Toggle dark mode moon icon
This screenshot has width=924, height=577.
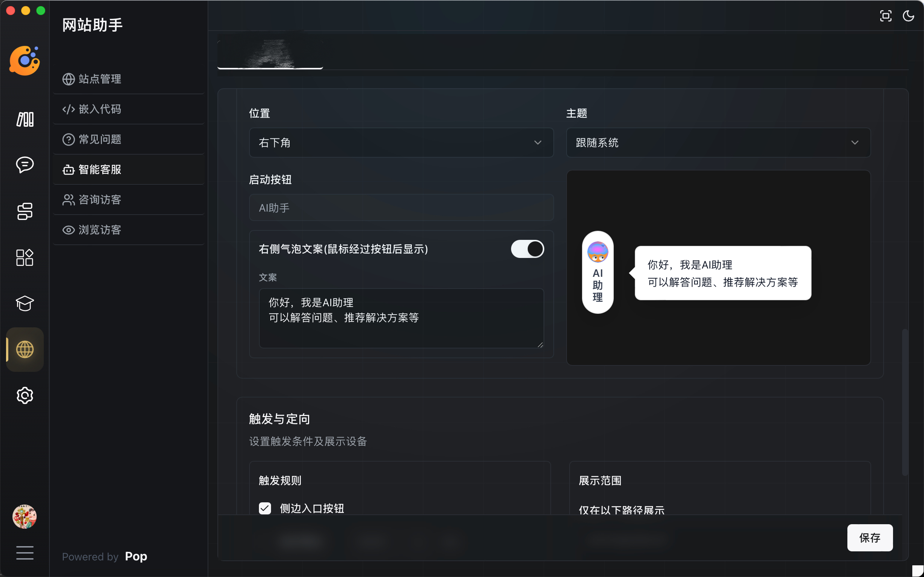click(908, 16)
